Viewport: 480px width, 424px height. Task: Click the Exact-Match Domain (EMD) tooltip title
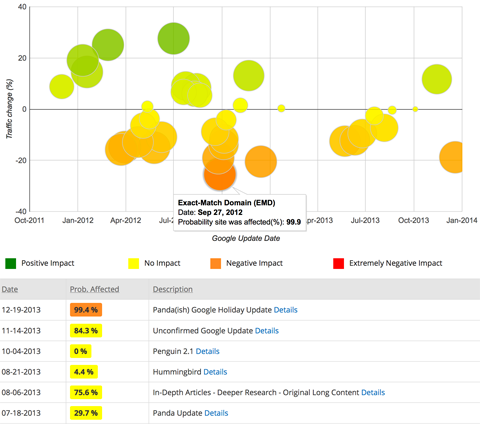tap(227, 203)
